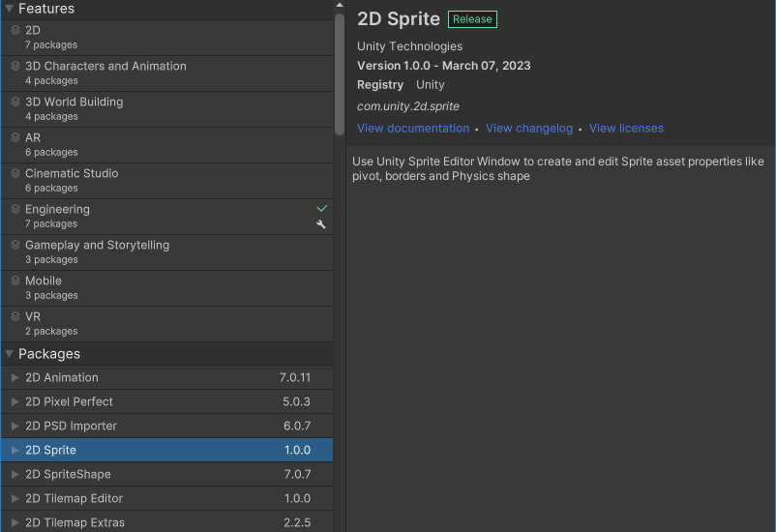Expand the 2D Tilemap Editor package
The height and width of the screenshot is (532, 776).
(15, 498)
